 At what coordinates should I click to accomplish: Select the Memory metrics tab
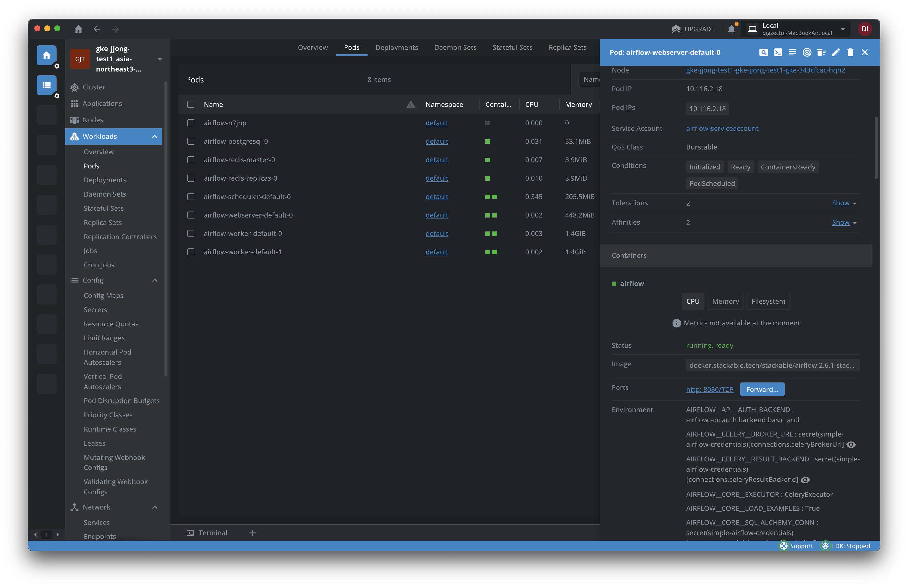725,301
